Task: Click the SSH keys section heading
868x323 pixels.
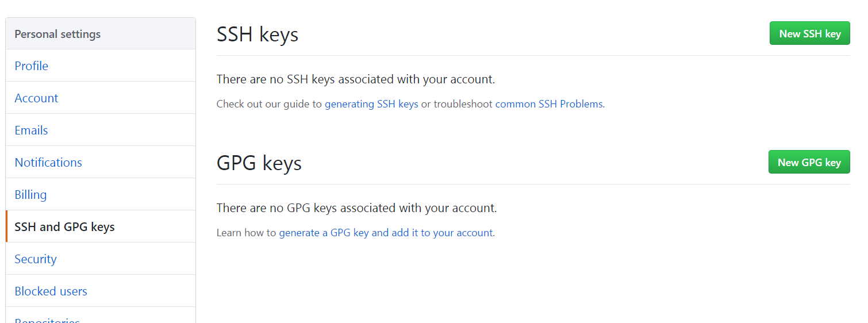Action: 257,34
